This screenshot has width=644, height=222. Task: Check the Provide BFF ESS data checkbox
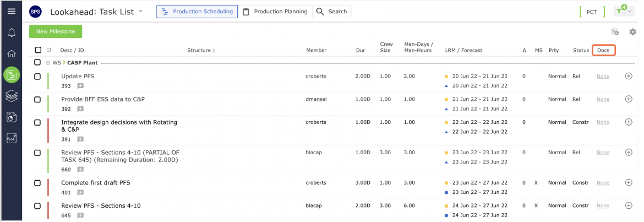pos(37,100)
